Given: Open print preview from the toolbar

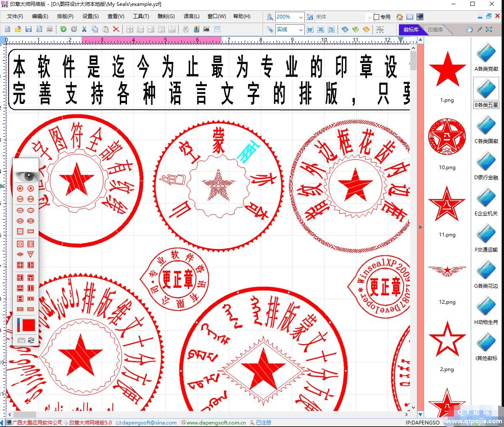Looking at the screenshot, I should point(39,29).
